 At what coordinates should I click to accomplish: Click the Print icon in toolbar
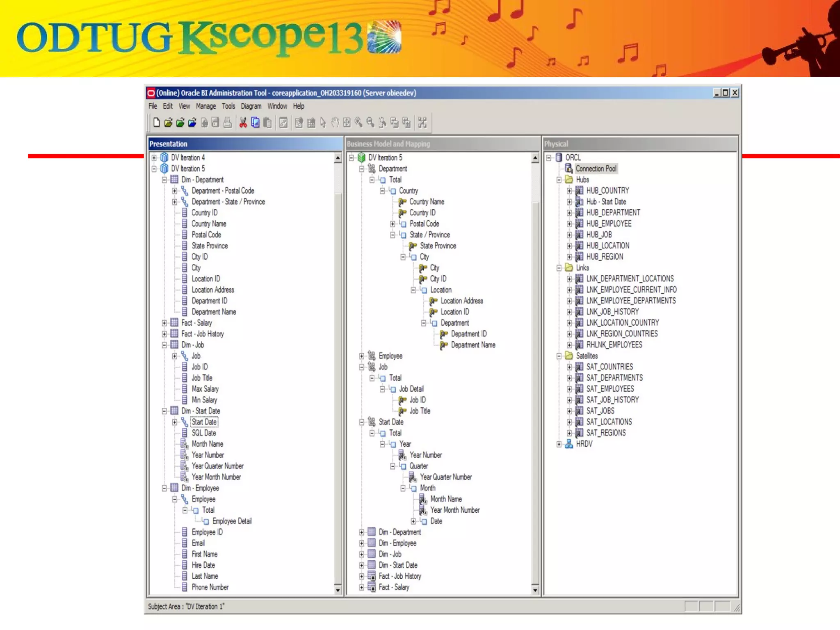pyautogui.click(x=228, y=122)
